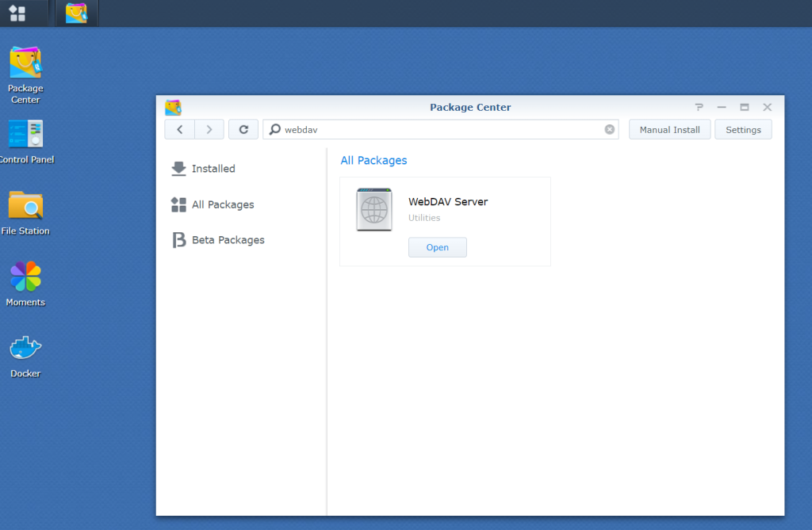Screen dimensions: 812x530
Task: Open Control Panel desktop icon
Action: tap(26, 142)
